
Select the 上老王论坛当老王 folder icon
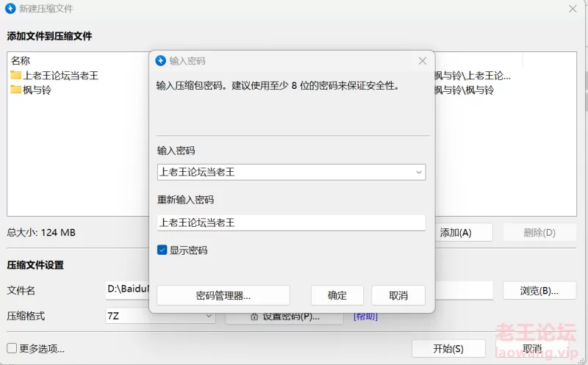pos(15,76)
